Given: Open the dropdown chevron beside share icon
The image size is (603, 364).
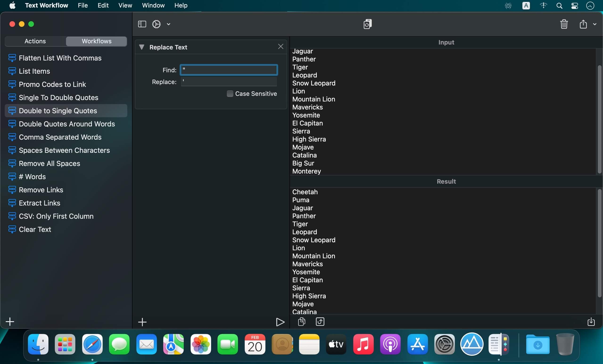Looking at the screenshot, I should point(595,24).
